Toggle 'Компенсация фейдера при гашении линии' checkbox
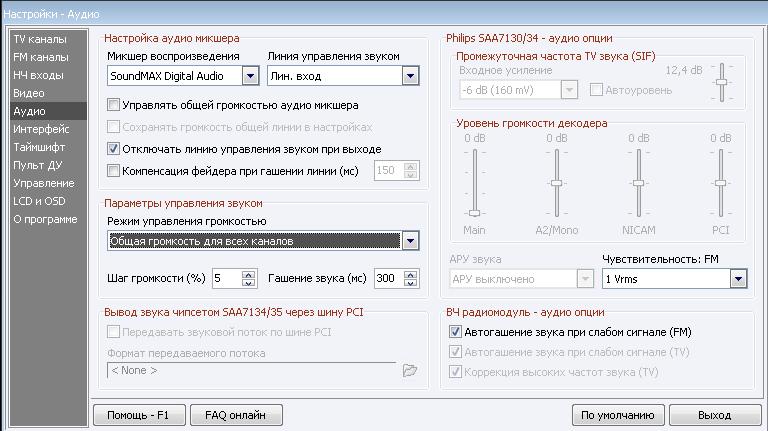768x431 pixels. point(114,171)
